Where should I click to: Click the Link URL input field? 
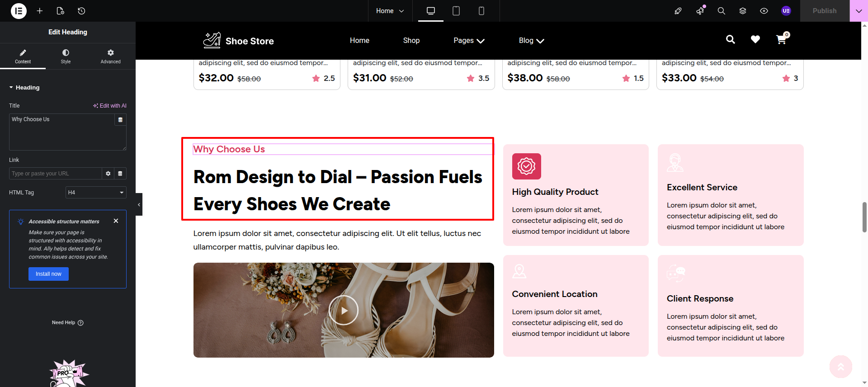(x=55, y=174)
